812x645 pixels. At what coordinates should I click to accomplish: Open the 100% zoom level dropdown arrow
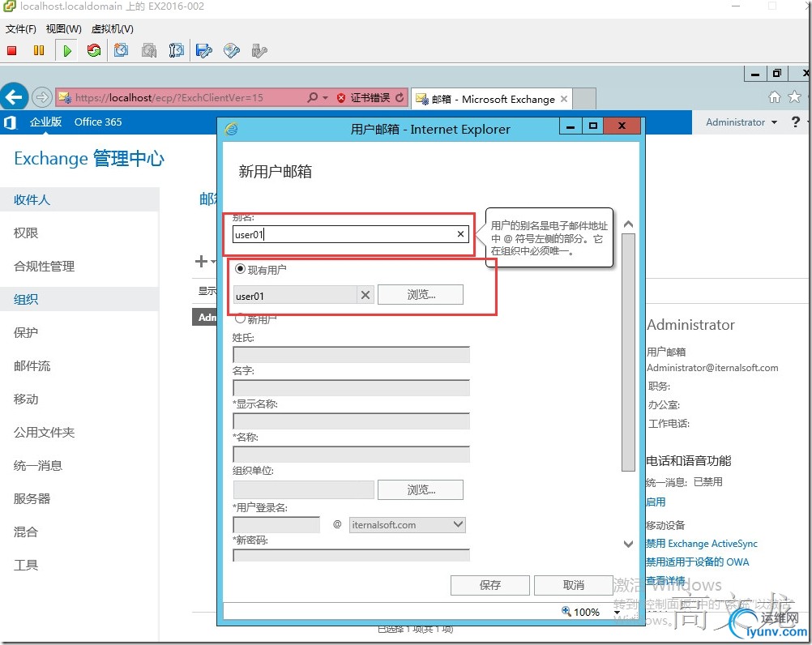click(617, 613)
